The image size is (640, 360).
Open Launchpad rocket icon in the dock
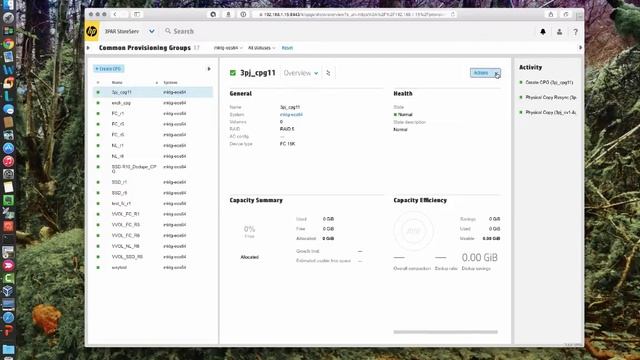click(8, 18)
